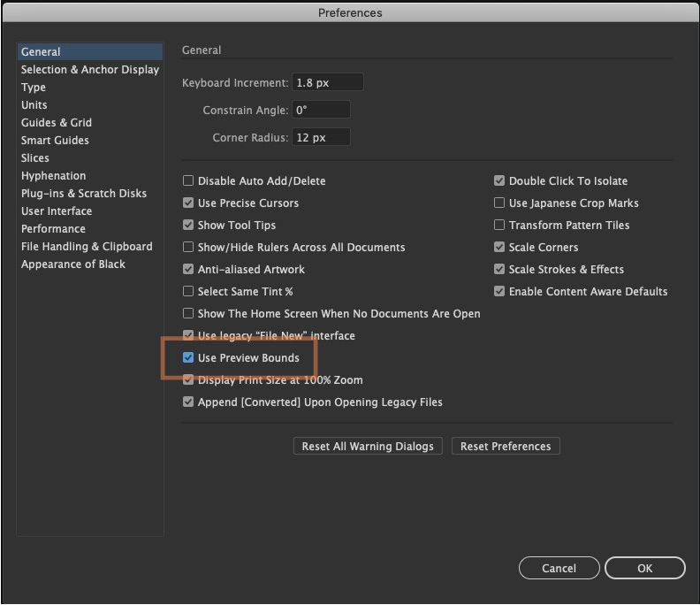Dismiss the dialog with Cancel
This screenshot has height=605, width=700.
coord(559,568)
